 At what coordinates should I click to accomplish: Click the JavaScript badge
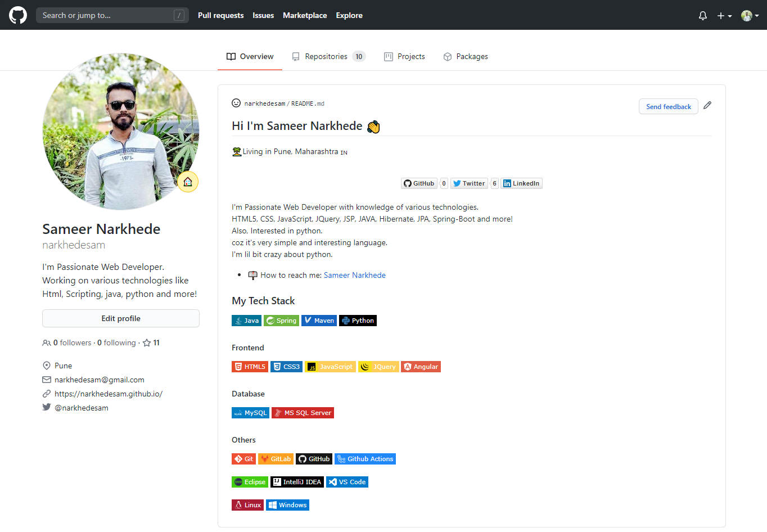click(330, 367)
